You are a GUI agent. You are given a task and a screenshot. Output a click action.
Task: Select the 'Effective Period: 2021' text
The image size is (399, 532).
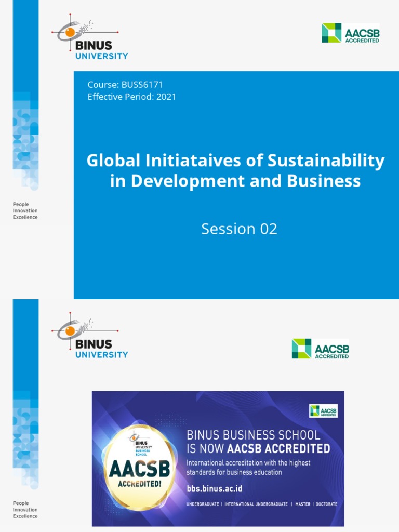click(x=131, y=97)
